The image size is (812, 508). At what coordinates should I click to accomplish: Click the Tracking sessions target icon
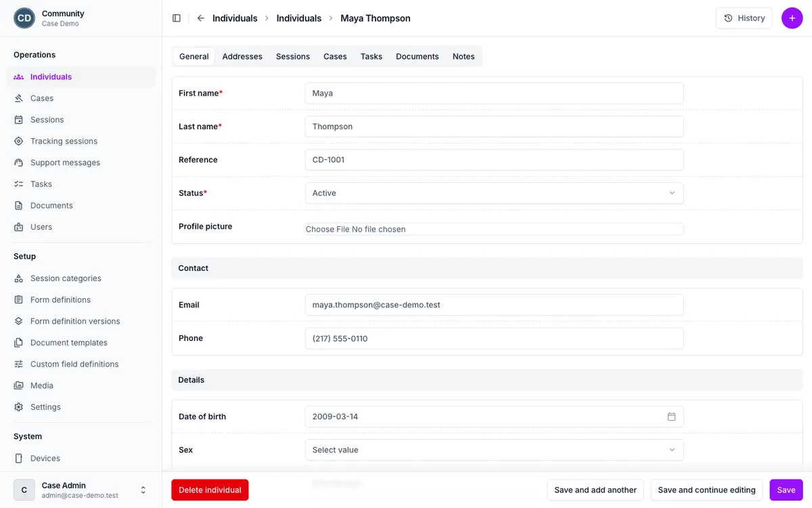[18, 141]
